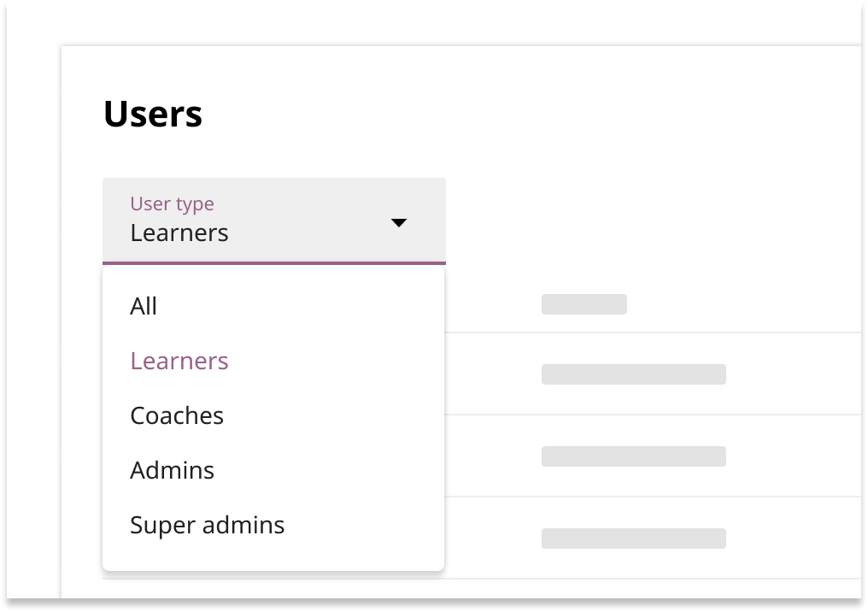Click the short placeholder bar in table header
This screenshot has width=868, height=612.
pyautogui.click(x=584, y=304)
